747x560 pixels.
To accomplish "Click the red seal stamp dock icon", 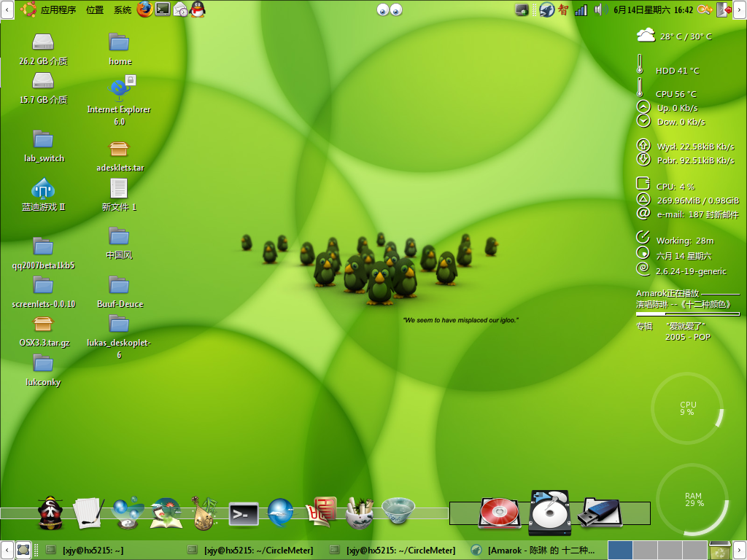I will (x=321, y=513).
